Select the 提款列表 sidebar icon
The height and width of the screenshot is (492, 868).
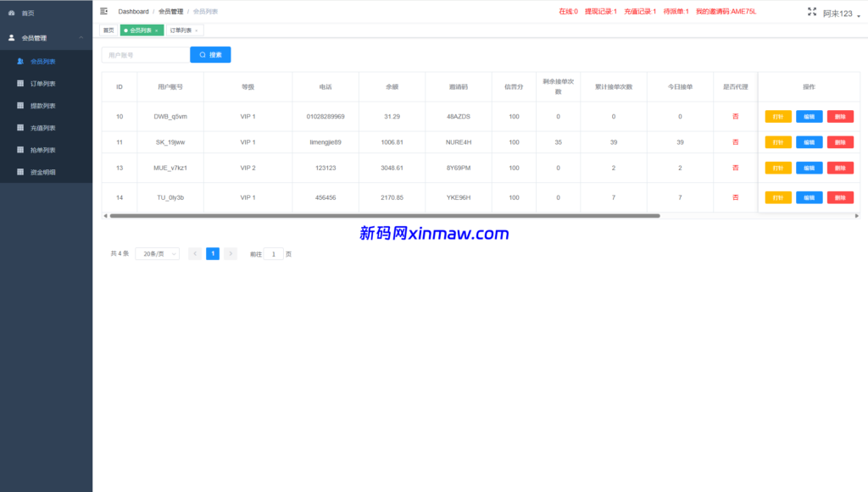[20, 105]
